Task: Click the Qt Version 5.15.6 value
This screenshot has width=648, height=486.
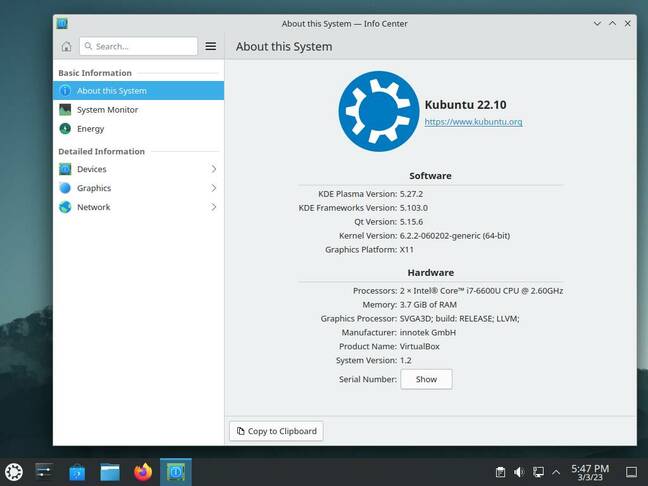Action: 411,222
